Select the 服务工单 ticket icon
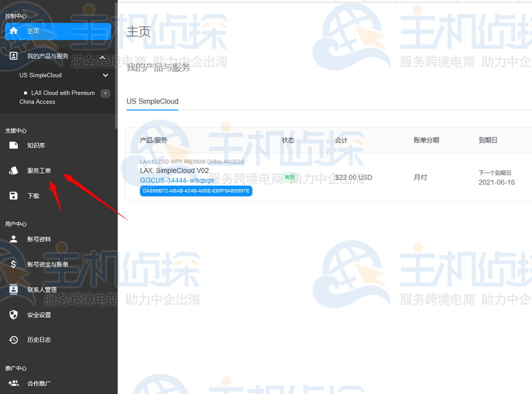Viewport: 532px width, 394px height. (x=13, y=171)
